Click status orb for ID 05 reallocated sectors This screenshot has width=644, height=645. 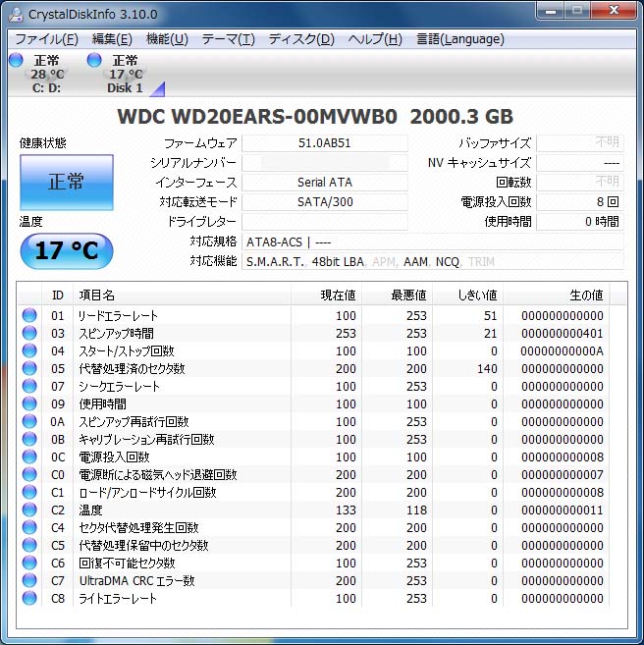click(x=29, y=369)
